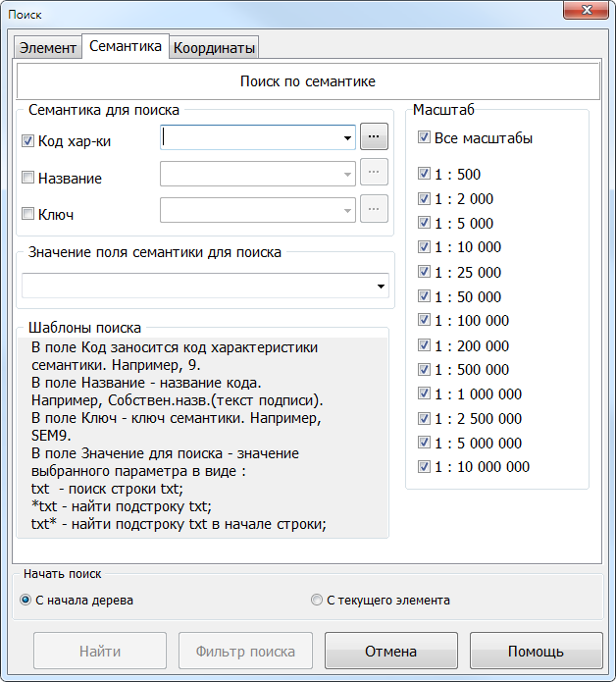The width and height of the screenshot is (616, 682).
Task: Open the Координаты tab
Action: point(215,48)
